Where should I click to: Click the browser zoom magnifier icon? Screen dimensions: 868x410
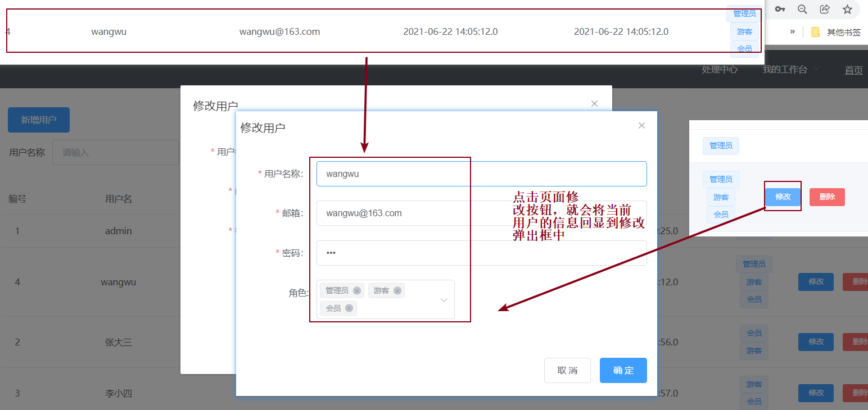(x=802, y=9)
